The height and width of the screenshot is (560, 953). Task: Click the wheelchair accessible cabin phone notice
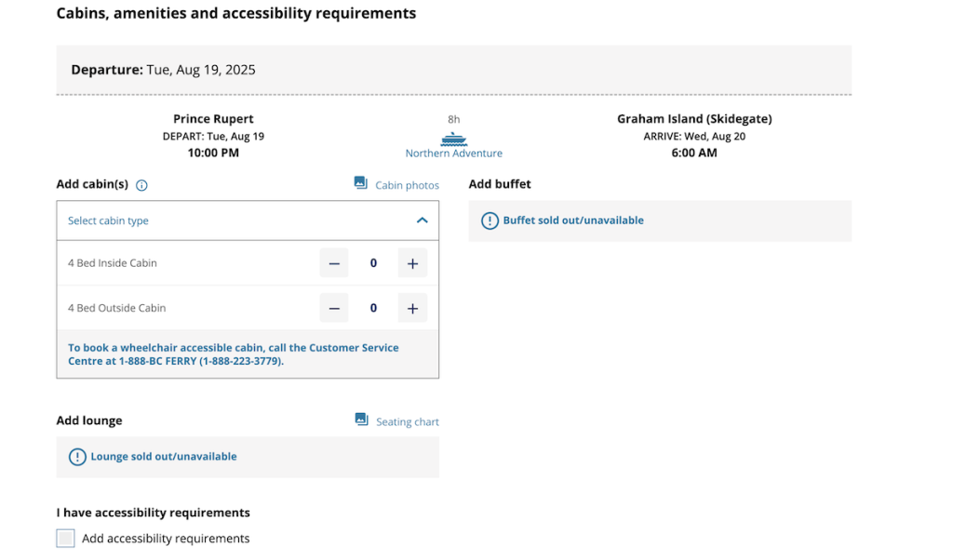[x=234, y=354]
